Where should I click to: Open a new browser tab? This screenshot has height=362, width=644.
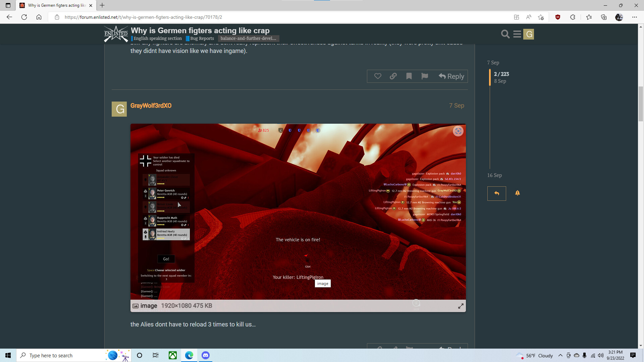tap(102, 5)
